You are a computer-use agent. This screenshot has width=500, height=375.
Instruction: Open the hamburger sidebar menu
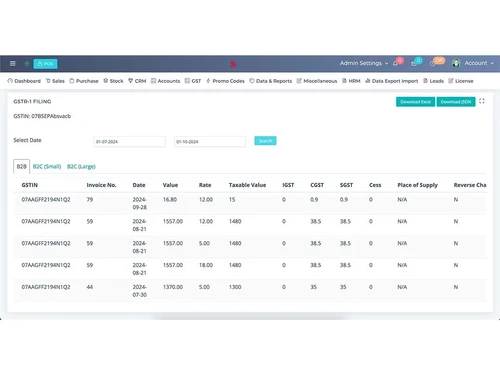(13, 63)
